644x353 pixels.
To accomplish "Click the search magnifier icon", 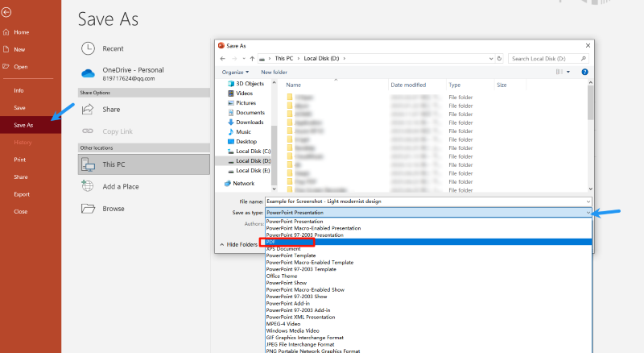I will (583, 59).
